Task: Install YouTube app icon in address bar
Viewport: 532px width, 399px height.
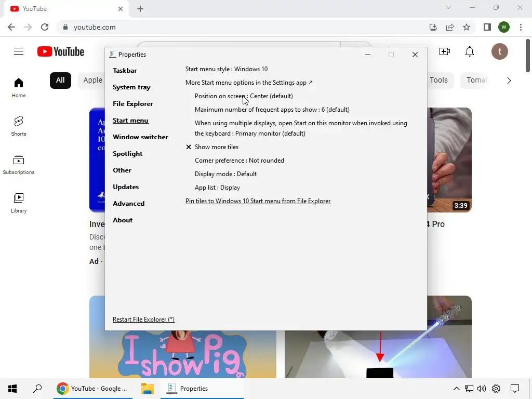Action: [x=433, y=27]
